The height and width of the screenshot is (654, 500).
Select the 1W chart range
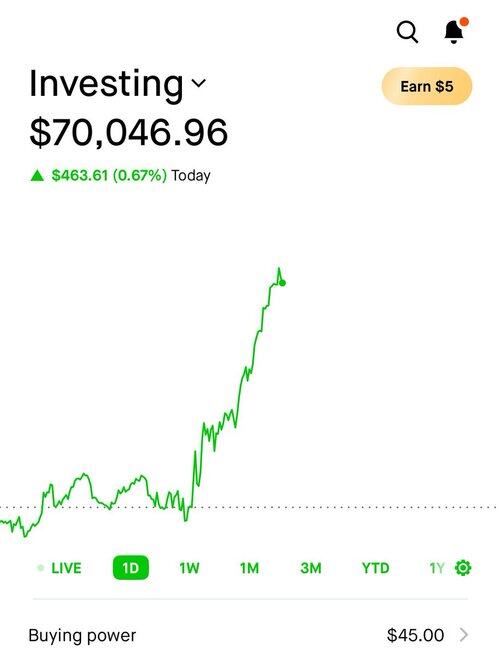[189, 568]
